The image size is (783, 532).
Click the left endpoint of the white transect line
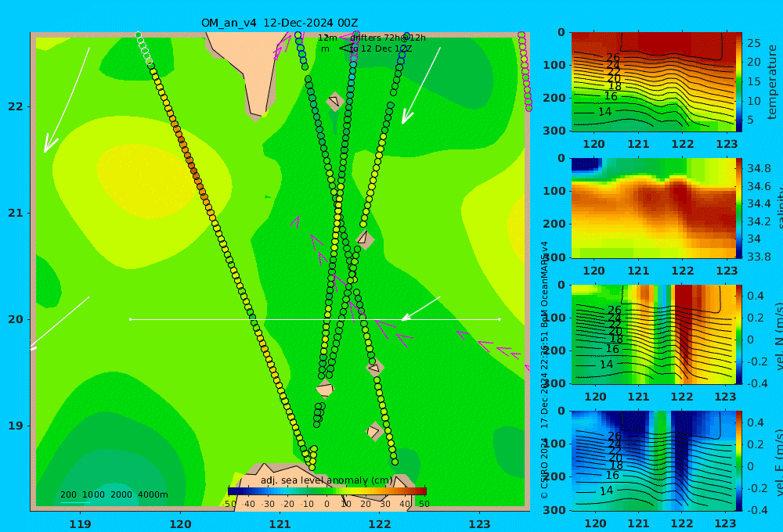[130, 319]
